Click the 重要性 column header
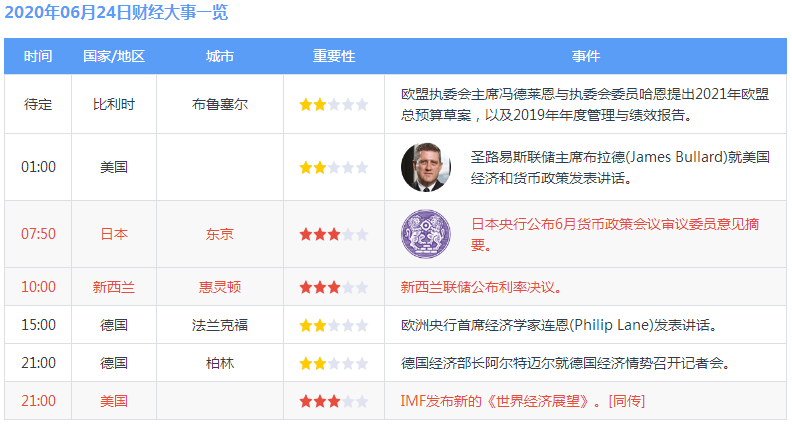 click(x=333, y=56)
